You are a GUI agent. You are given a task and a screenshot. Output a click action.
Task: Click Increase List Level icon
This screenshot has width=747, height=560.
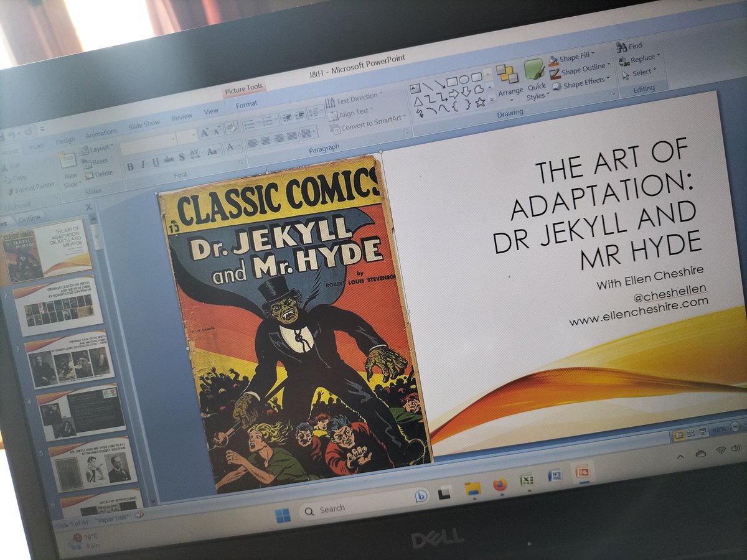301,114
